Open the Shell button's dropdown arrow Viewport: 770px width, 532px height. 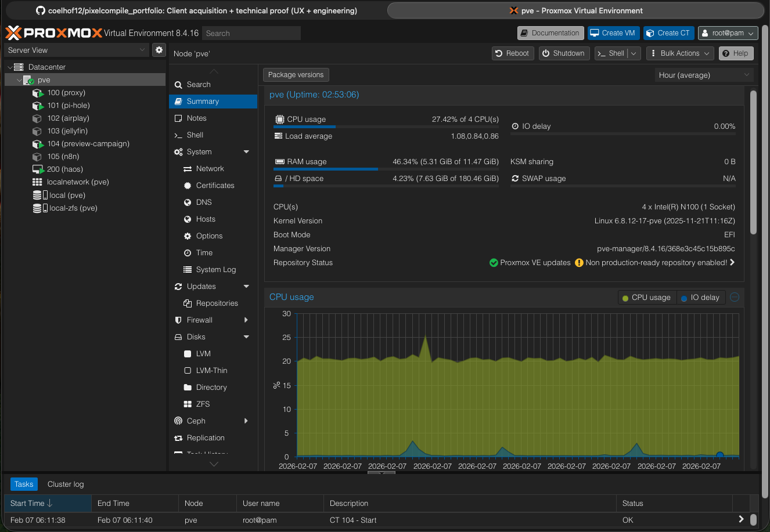tap(634, 53)
